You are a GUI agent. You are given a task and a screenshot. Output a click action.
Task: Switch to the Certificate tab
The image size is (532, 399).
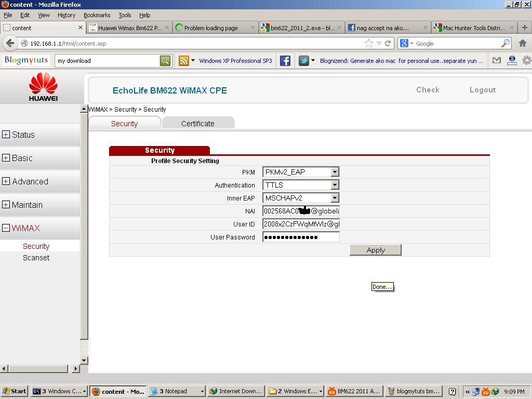pos(198,124)
